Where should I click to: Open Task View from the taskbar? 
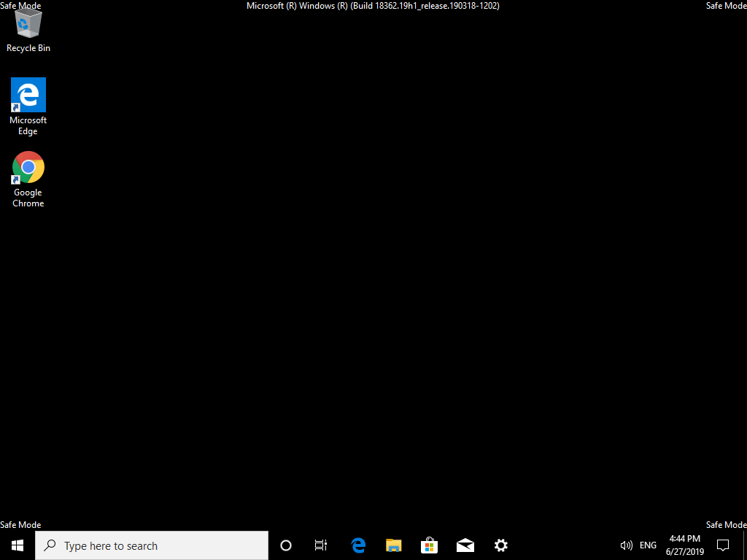[x=320, y=545]
